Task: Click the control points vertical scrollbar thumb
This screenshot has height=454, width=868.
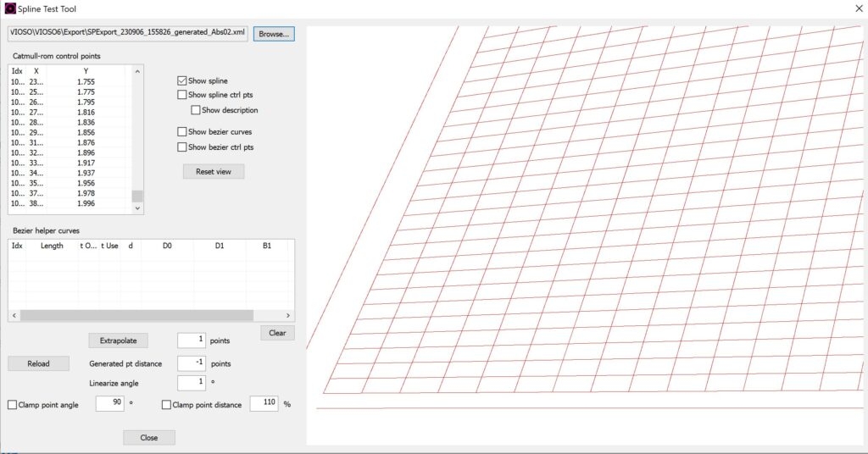Action: (137, 197)
